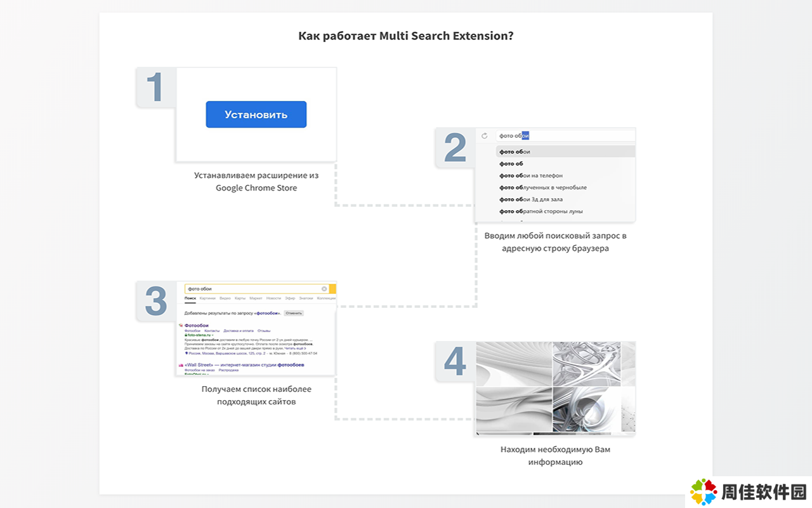
Task: Clear the Yandex search field with the X icon
Action: (324, 289)
